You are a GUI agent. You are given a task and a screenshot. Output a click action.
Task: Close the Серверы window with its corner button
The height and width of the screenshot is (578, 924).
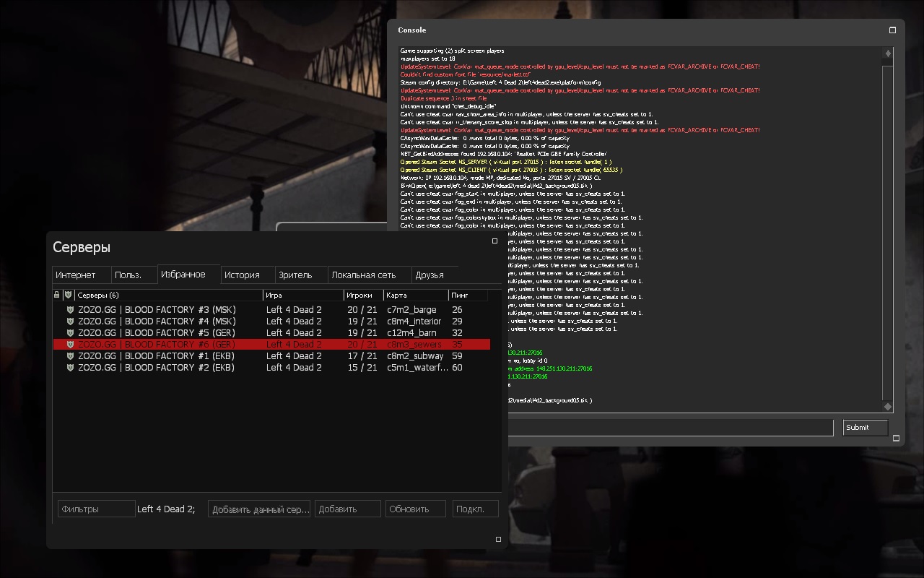(494, 241)
